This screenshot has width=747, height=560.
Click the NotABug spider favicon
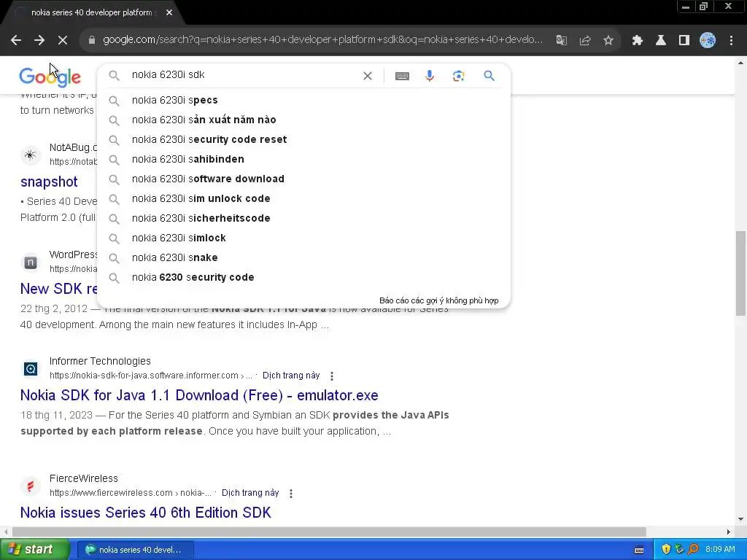click(31, 155)
